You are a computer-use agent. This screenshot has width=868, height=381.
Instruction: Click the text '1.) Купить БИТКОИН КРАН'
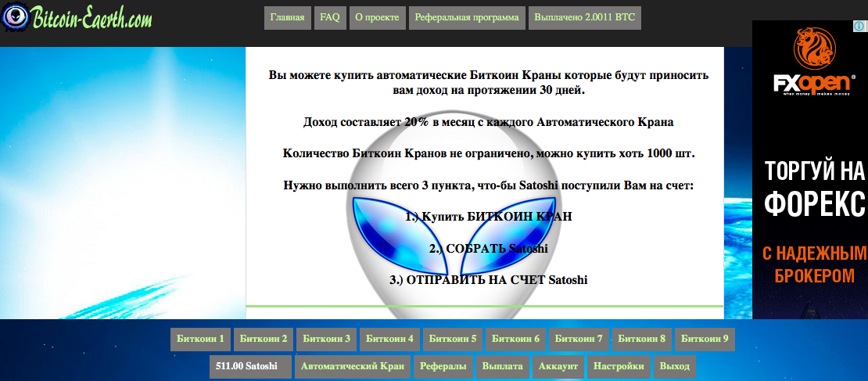tap(488, 217)
